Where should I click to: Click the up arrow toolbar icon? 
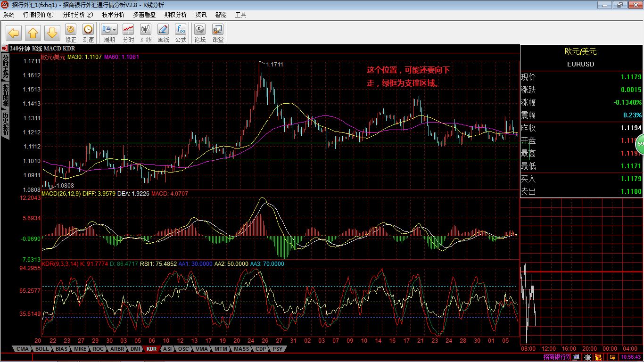33,33
